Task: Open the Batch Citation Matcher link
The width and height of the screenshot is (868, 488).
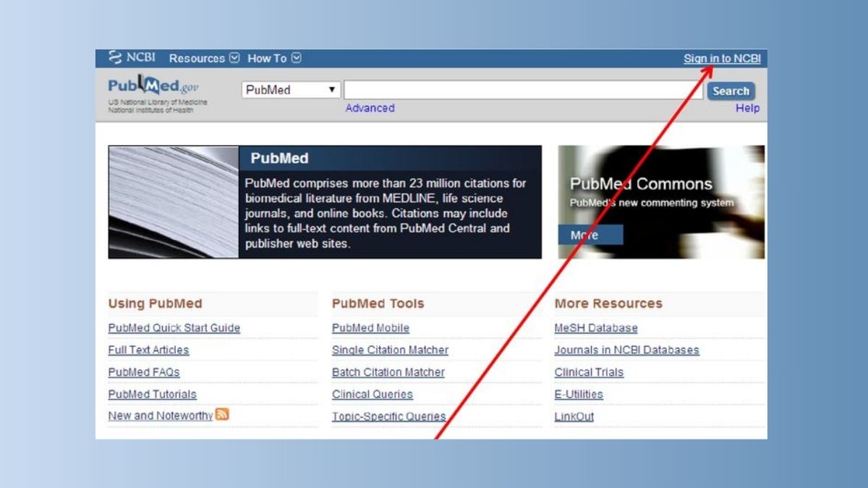Action: pos(388,372)
